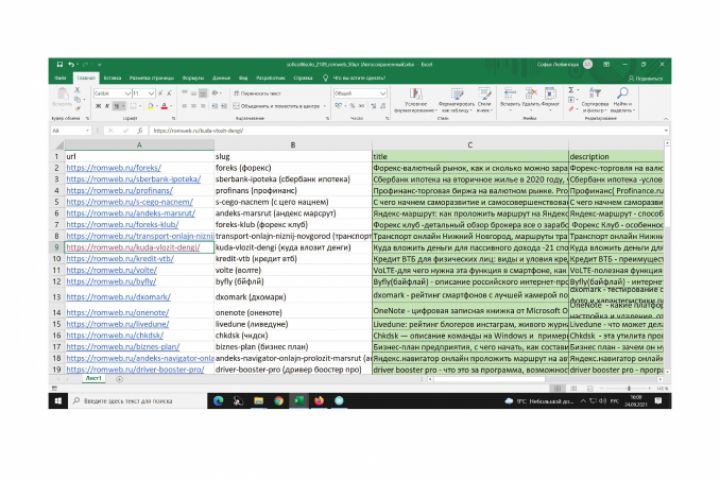Open the Format as Table gallery
The image size is (720, 480).
click(456, 100)
